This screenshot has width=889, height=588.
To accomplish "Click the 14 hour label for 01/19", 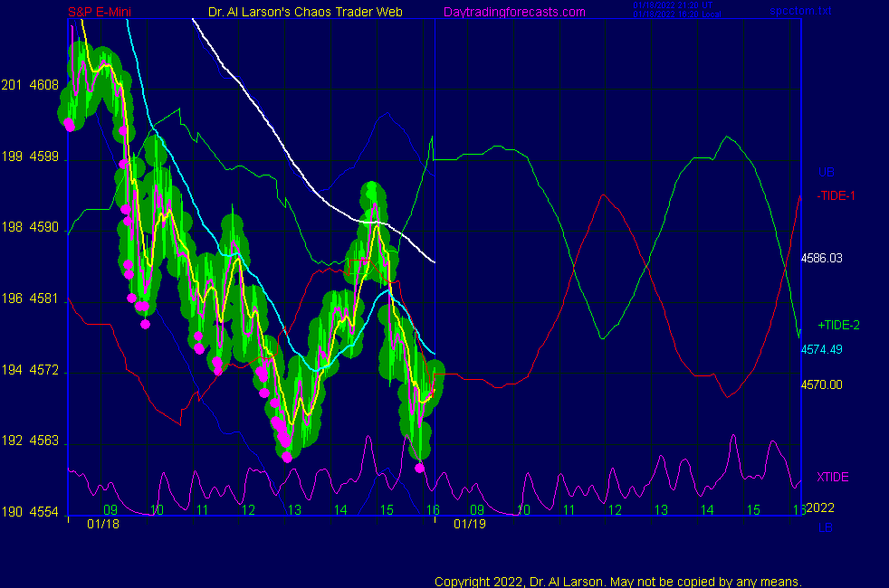I will (707, 510).
